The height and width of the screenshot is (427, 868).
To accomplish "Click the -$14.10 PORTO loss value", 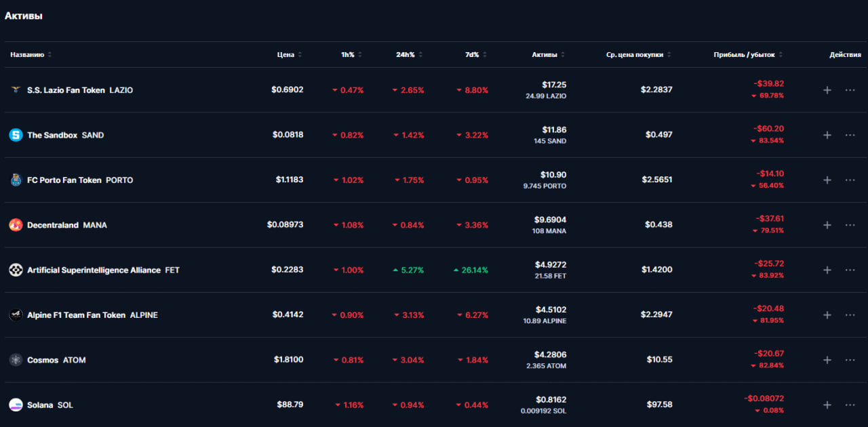I will point(770,174).
